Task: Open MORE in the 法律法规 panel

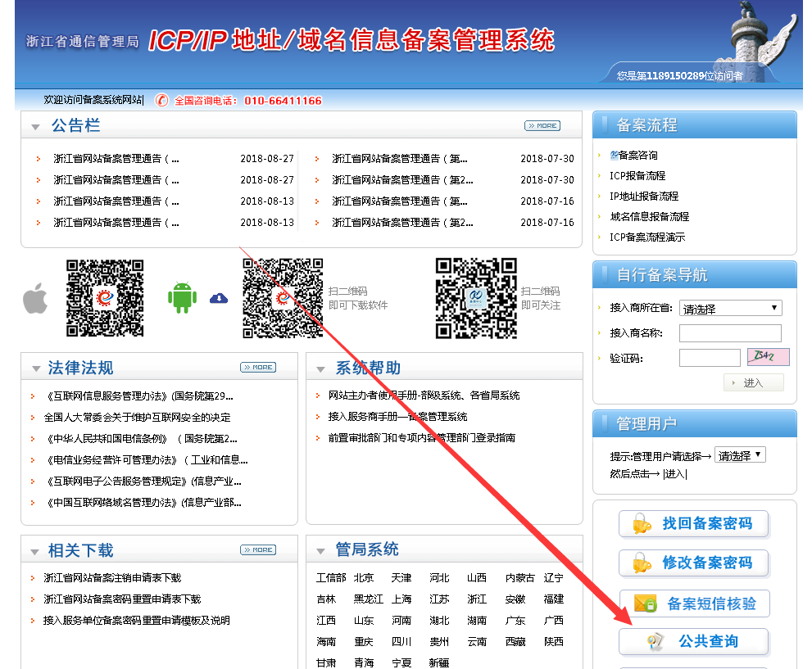Action: pyautogui.click(x=257, y=368)
